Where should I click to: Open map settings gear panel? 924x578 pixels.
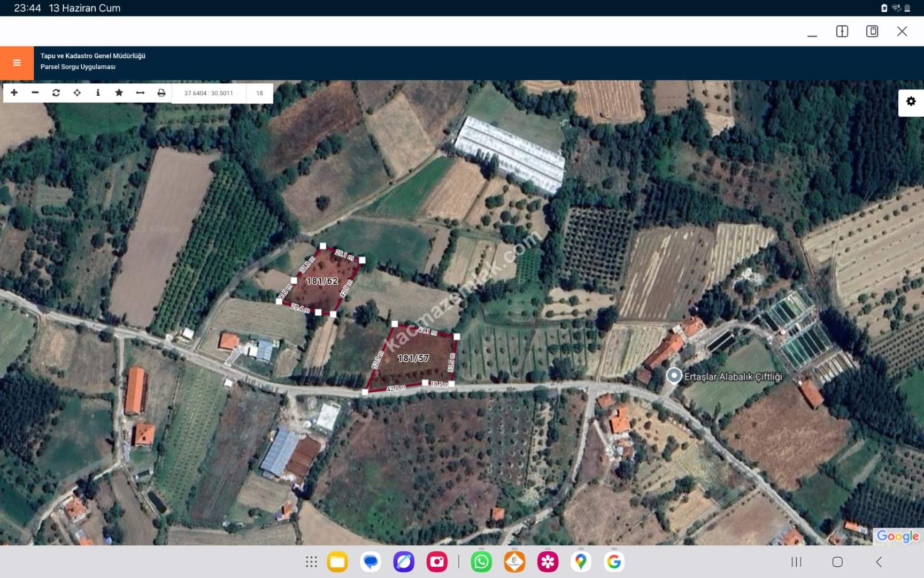point(911,102)
